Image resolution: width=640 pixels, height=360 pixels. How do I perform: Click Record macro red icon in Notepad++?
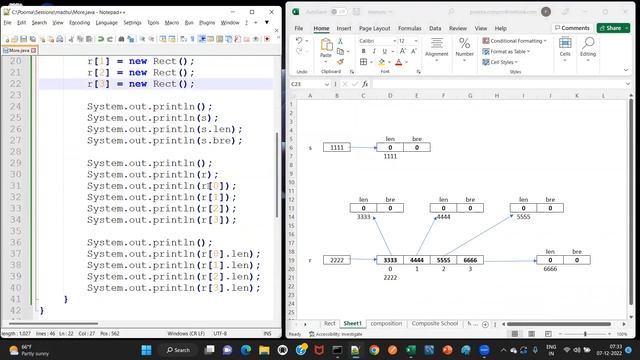(267, 39)
